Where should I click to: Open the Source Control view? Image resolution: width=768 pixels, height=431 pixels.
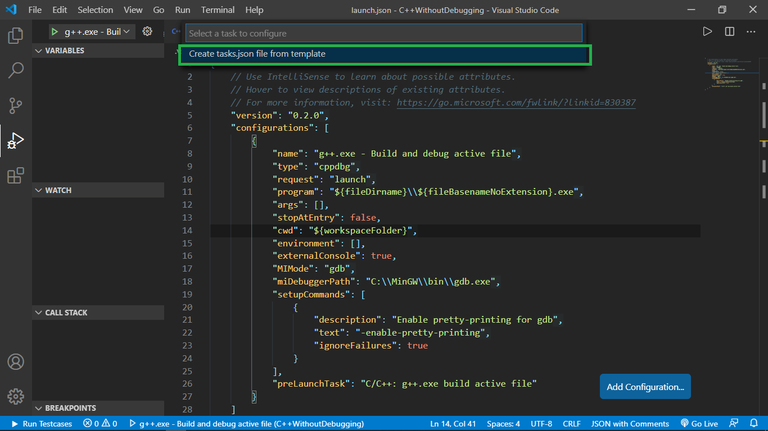click(x=16, y=106)
